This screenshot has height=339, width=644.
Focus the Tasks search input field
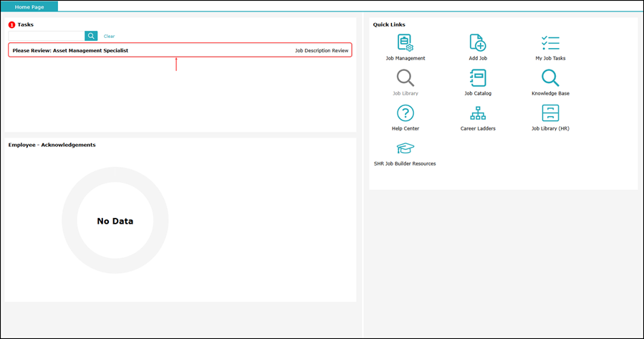coord(47,36)
